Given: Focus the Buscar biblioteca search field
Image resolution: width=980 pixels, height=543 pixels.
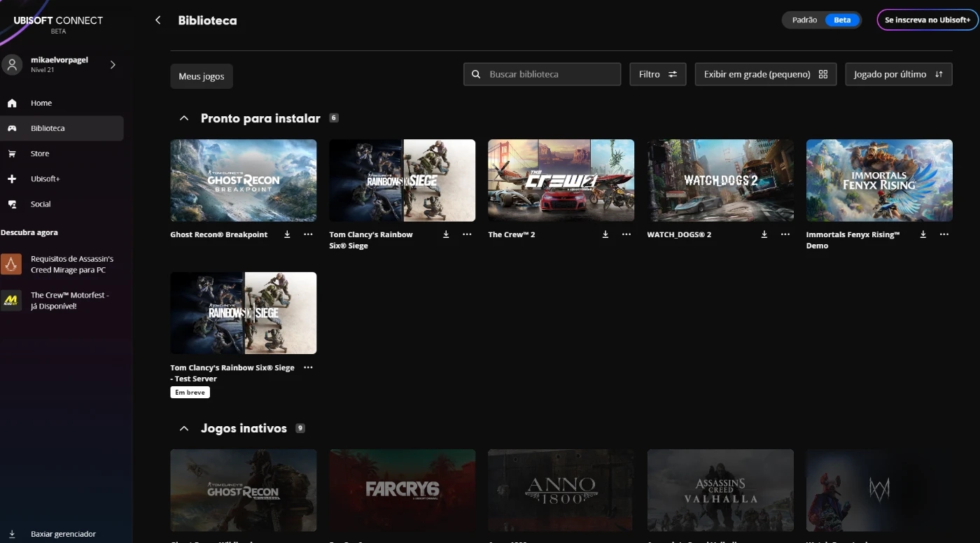Looking at the screenshot, I should coord(542,74).
